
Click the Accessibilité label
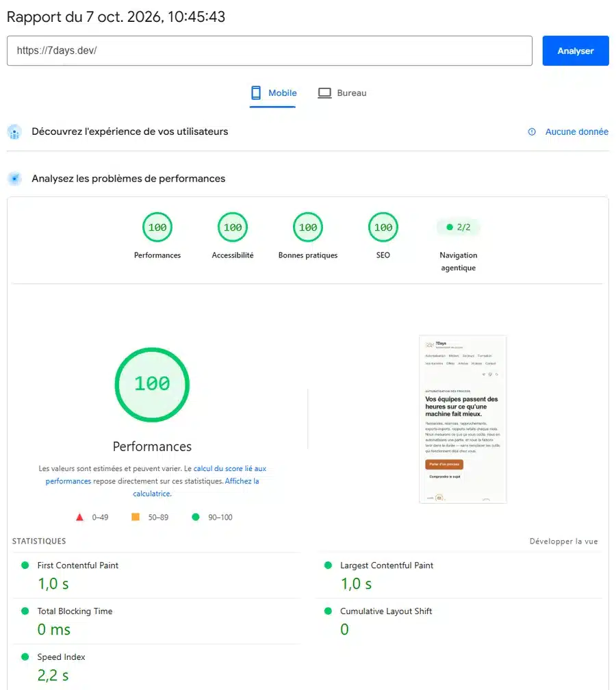[x=233, y=255]
